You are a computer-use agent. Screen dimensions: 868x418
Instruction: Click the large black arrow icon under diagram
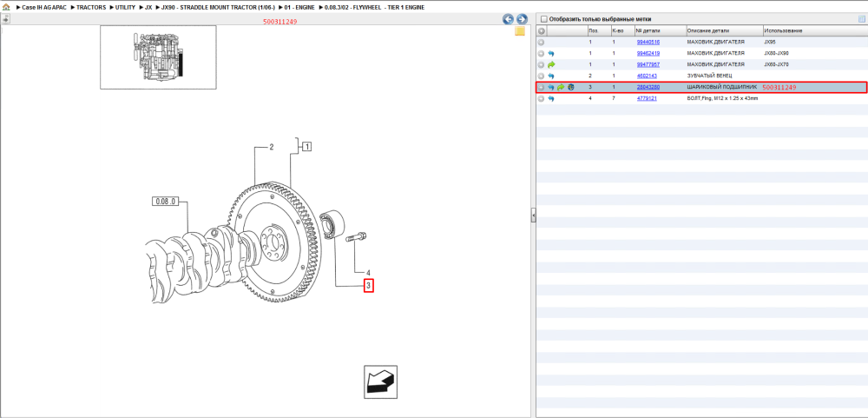pos(380,382)
